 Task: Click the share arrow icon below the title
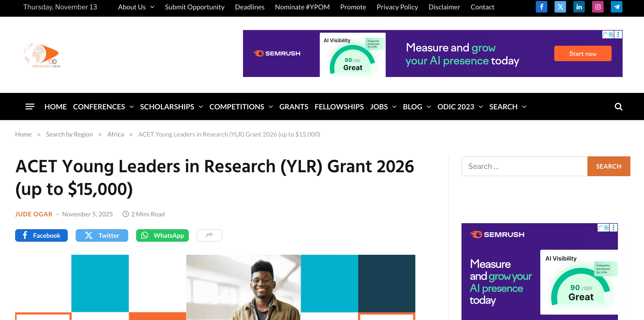[x=209, y=235]
